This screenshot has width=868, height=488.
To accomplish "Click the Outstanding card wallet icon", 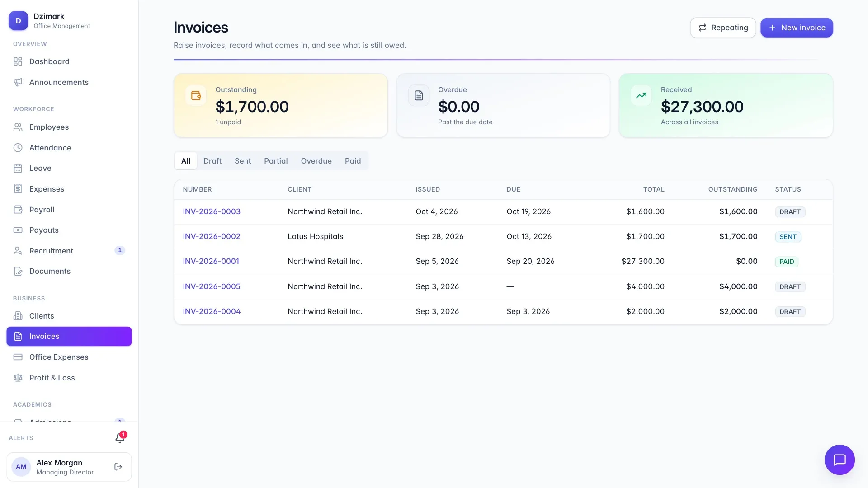I will point(196,95).
